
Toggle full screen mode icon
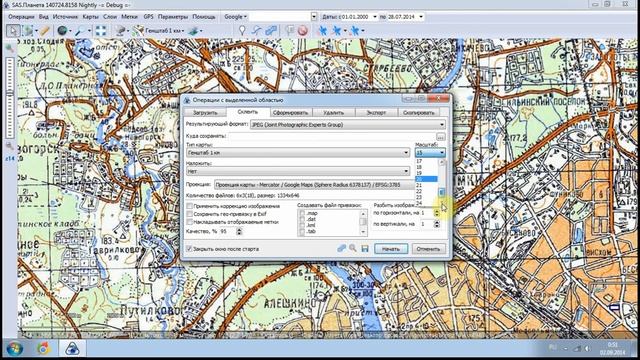click(x=100, y=31)
